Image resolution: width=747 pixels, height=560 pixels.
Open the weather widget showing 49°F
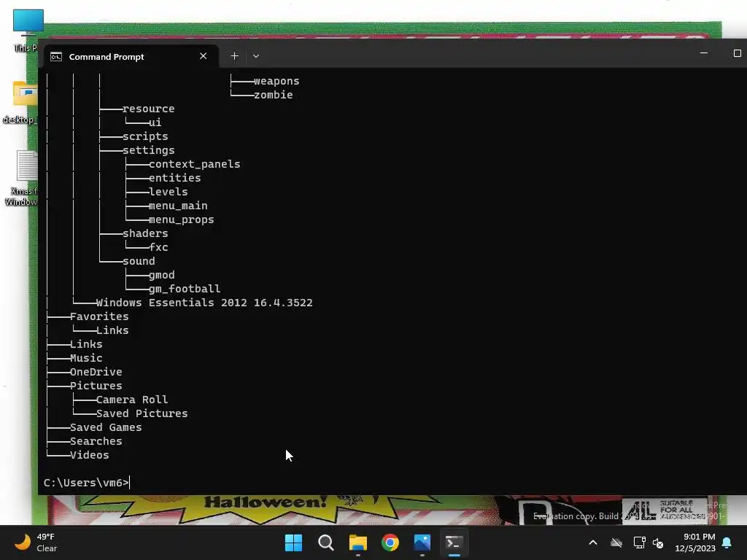(x=36, y=542)
